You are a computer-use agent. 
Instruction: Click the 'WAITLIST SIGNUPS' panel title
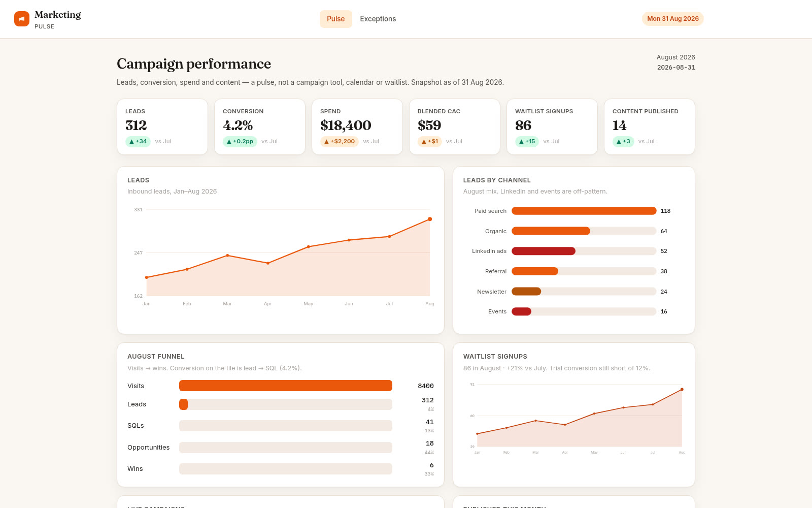click(x=495, y=357)
